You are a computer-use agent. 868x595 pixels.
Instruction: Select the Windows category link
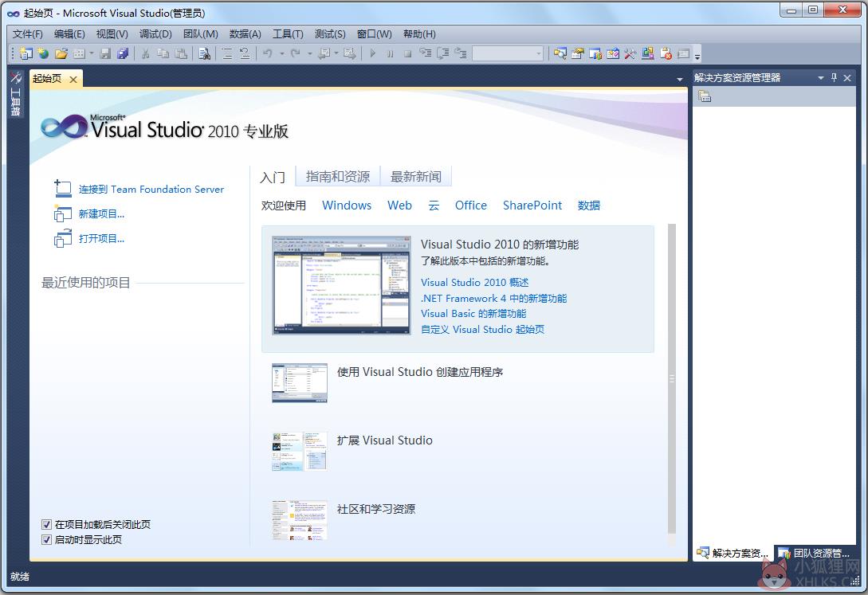(347, 206)
